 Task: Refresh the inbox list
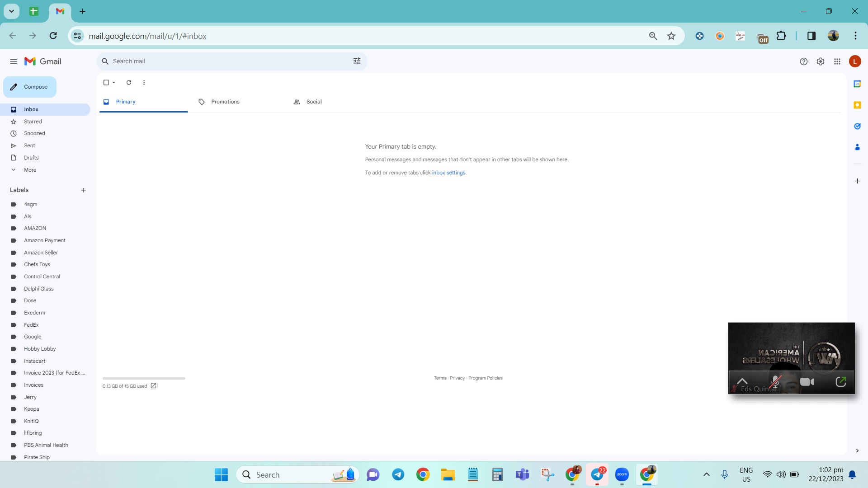[129, 83]
